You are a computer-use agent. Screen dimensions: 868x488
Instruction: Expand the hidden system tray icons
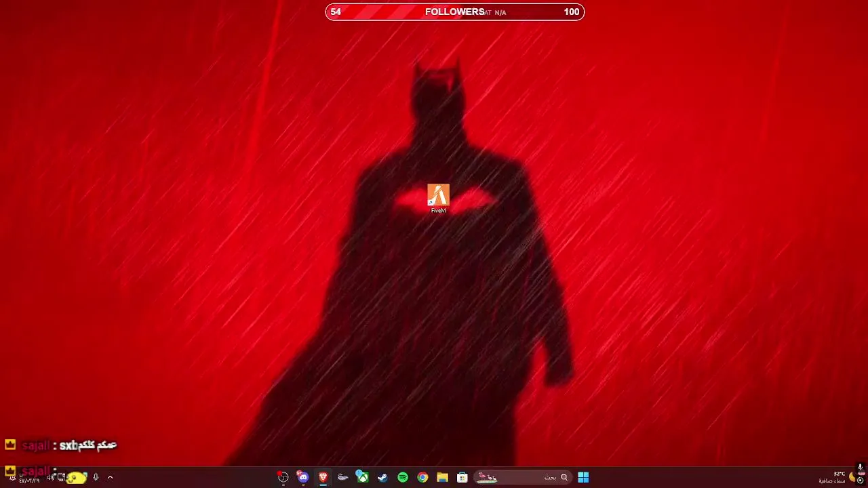pos(110,477)
